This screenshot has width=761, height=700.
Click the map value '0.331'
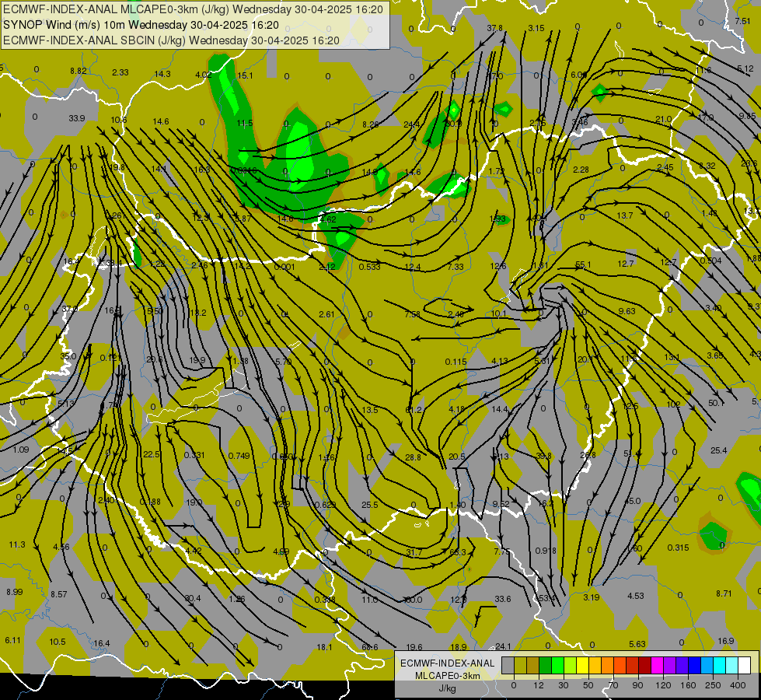coord(194,455)
